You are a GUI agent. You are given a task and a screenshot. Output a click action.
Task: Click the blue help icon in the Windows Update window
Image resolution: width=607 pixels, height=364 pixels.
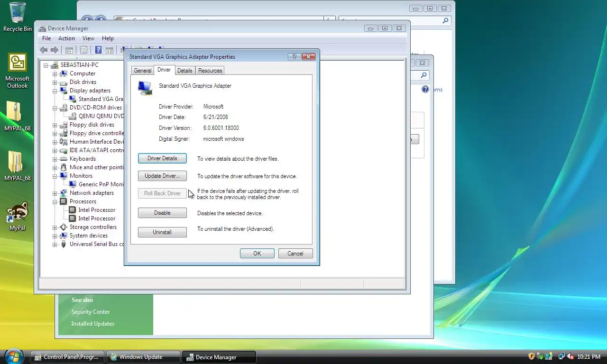pos(425,89)
